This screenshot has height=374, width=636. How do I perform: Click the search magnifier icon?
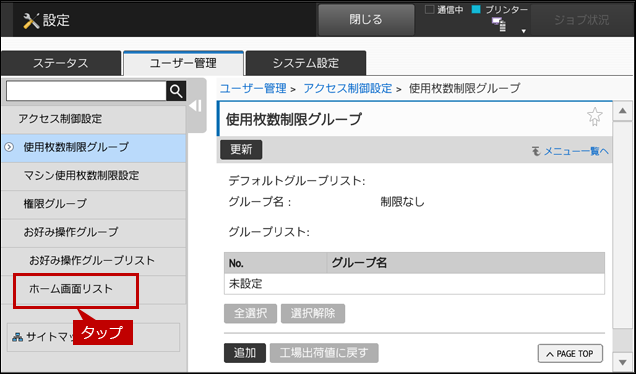click(176, 91)
